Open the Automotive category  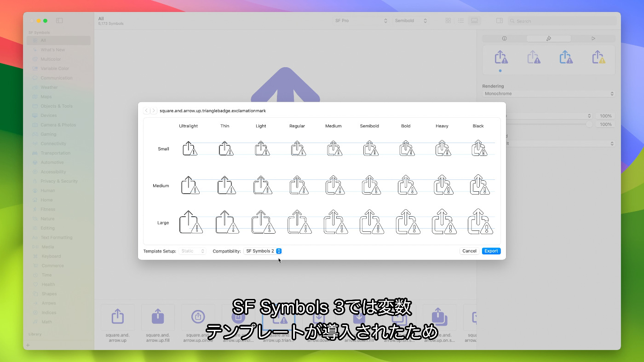58,162
